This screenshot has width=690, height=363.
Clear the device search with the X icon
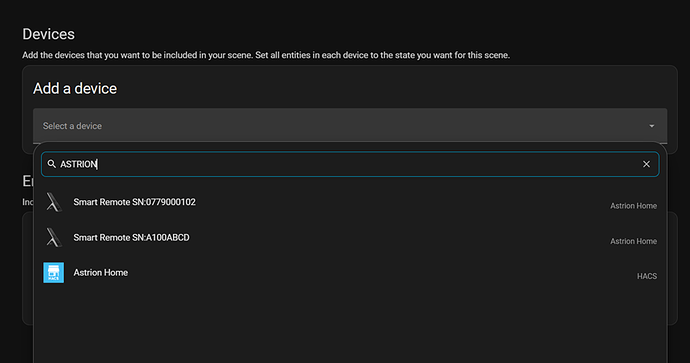click(646, 164)
